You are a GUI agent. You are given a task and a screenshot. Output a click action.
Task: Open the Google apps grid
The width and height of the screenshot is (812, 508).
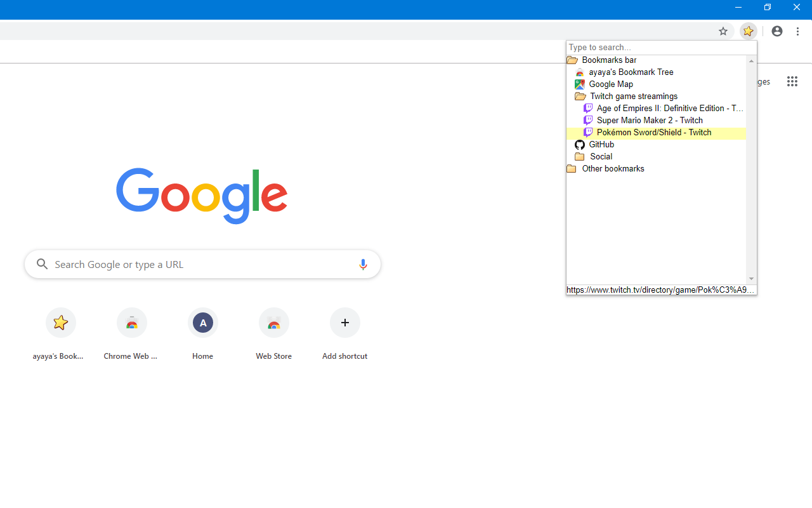click(x=792, y=81)
